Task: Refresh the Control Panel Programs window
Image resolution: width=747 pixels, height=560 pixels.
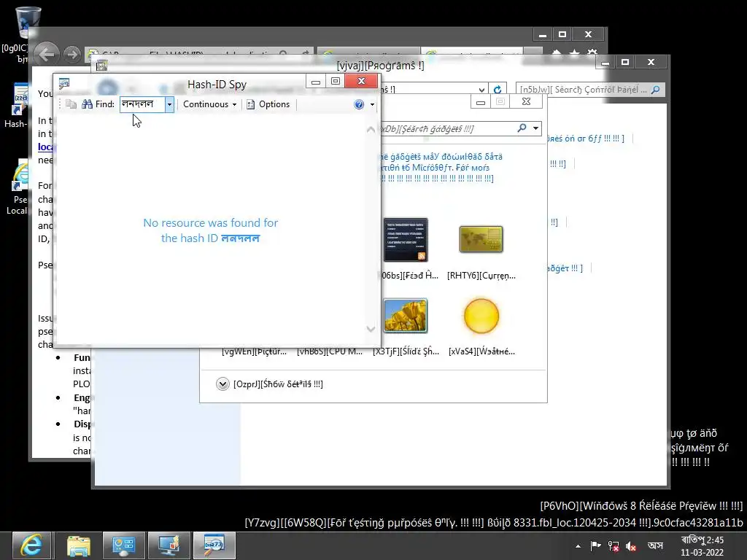Action: coord(498,90)
